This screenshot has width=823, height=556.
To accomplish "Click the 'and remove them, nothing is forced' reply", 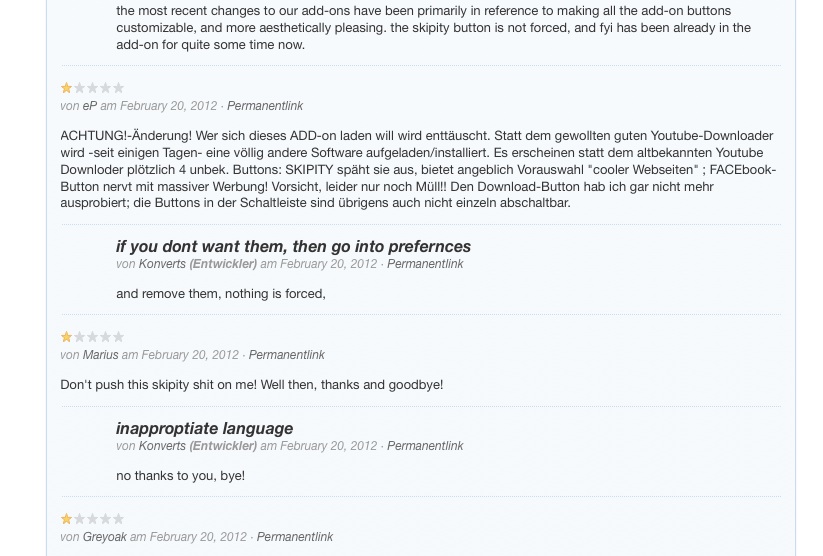I will (x=221, y=293).
